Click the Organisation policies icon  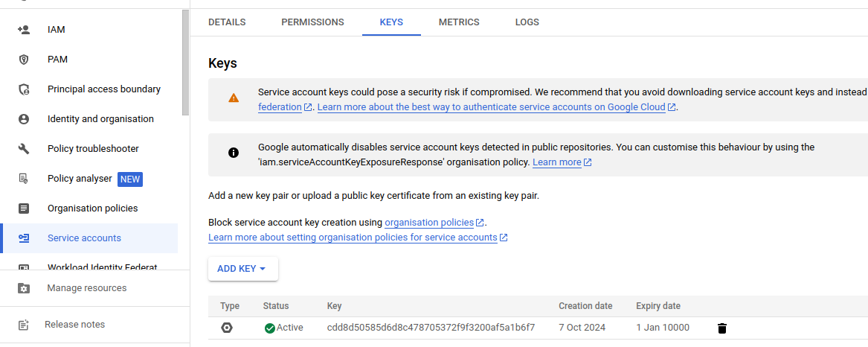coord(24,208)
